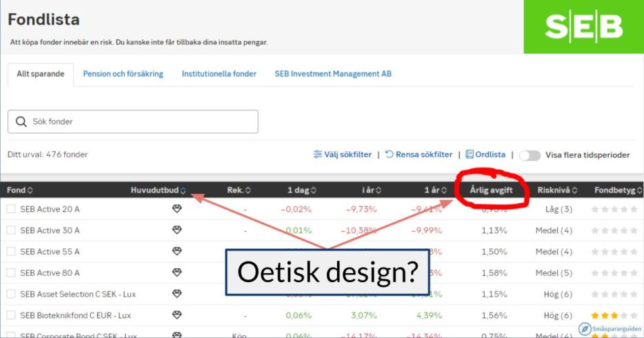The image size is (644, 338).
Task: Open fund SEB Active 30 A
Action: pyautogui.click(x=50, y=230)
